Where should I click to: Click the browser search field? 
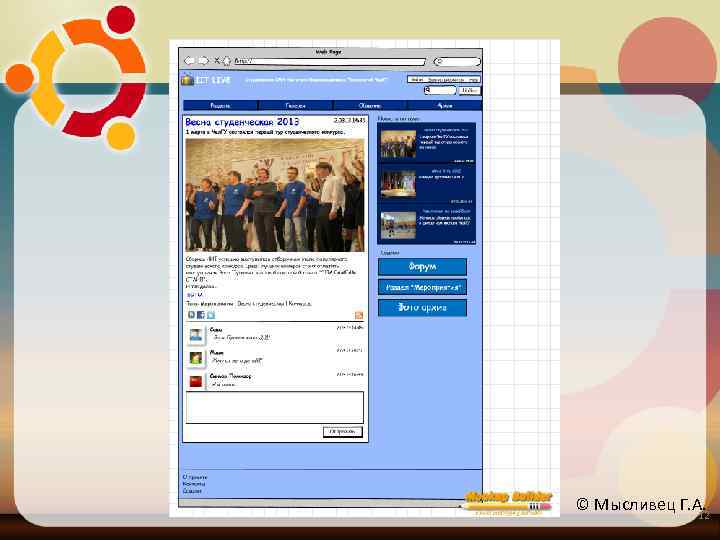coord(457,61)
